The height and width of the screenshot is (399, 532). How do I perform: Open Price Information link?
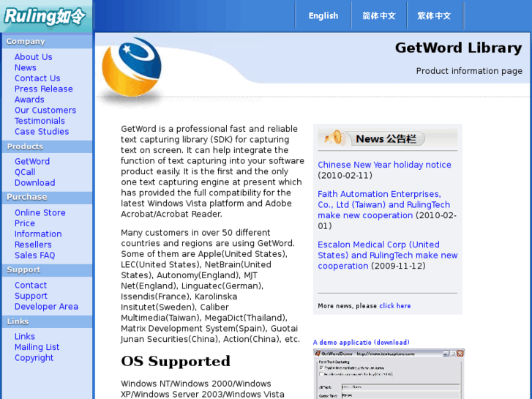point(38,228)
